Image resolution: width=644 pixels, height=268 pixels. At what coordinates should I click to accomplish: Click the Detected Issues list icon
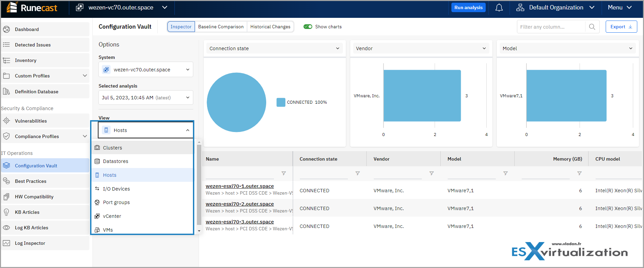coord(6,45)
